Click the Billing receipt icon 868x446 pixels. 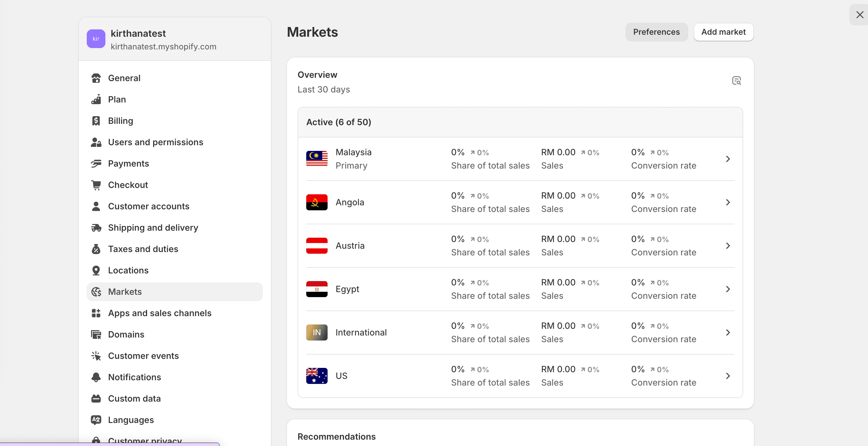coord(96,121)
